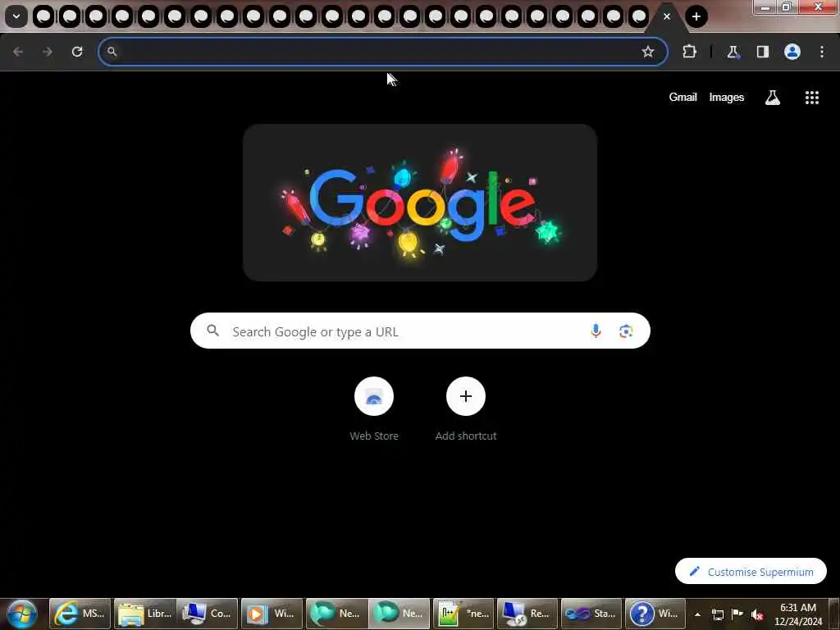Open the profile avatar menu
Screen dimensions: 840x630
point(792,52)
